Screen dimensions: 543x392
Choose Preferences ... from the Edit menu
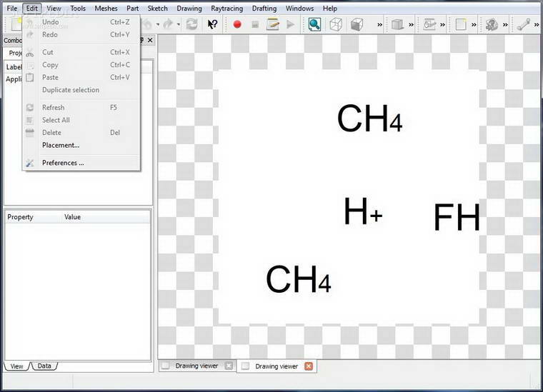[x=81, y=163]
